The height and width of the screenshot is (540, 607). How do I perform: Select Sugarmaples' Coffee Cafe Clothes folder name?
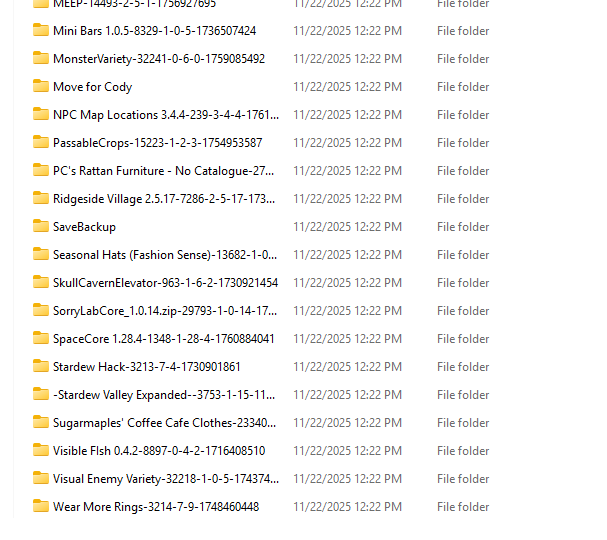(165, 423)
